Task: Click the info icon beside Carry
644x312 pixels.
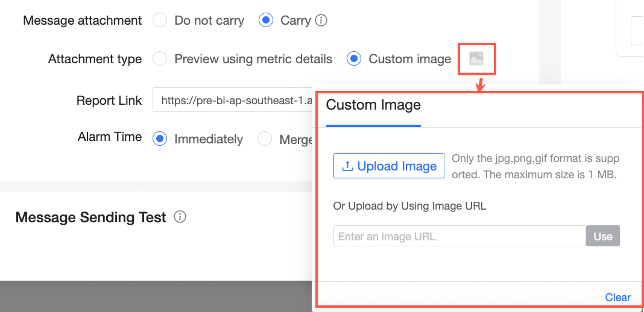Action: 321,20
